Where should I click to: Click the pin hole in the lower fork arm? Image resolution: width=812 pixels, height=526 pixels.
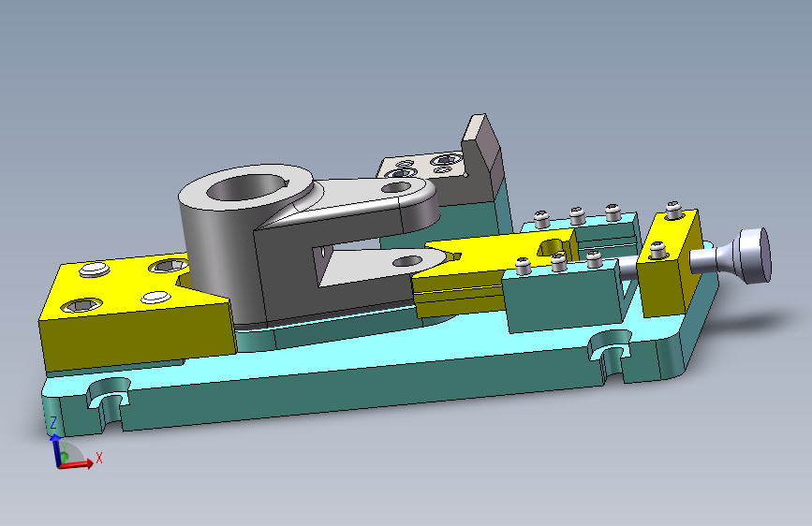tap(407, 261)
